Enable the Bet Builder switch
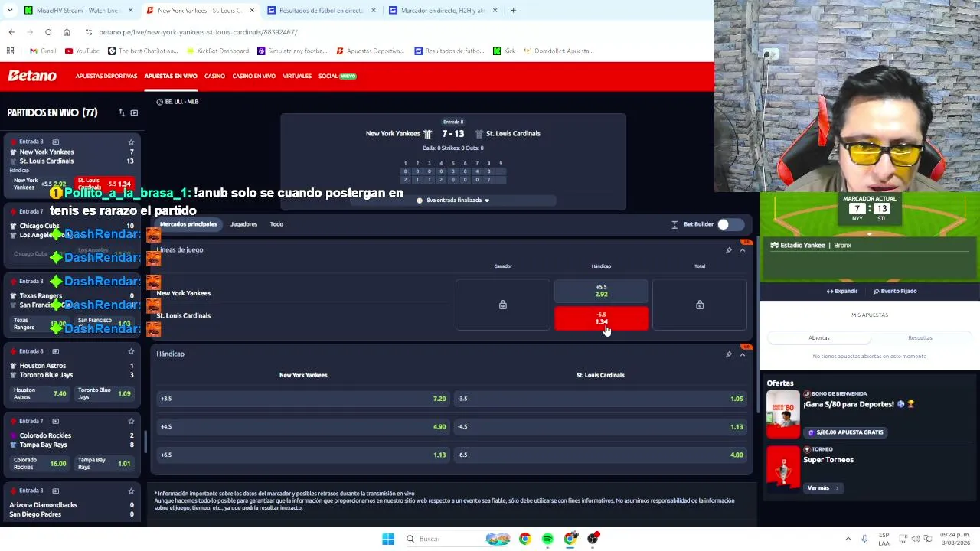Screen dimensions: 980x551 (730, 224)
